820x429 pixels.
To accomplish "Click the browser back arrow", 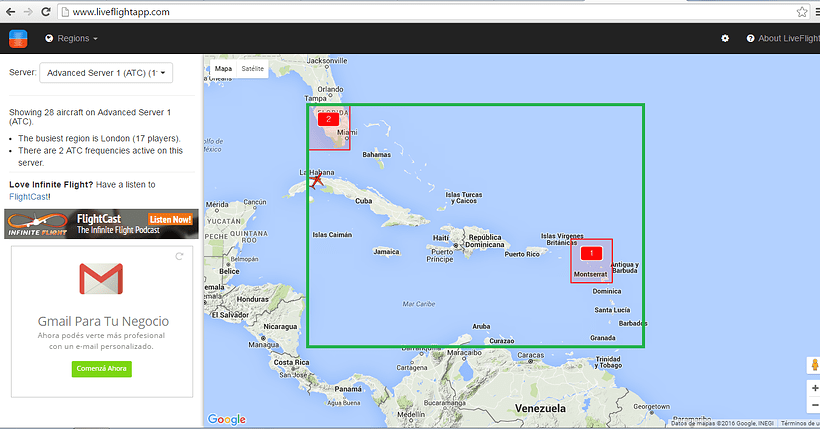I will pyautogui.click(x=10, y=12).
